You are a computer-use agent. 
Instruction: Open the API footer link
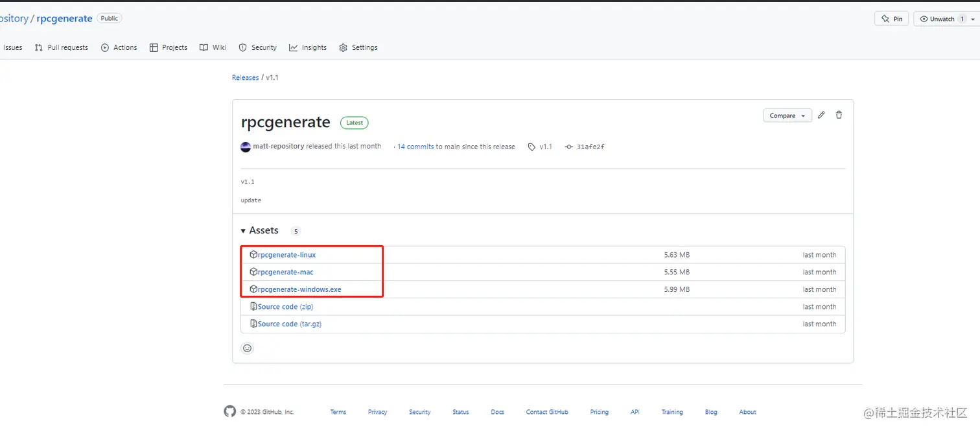click(635, 412)
